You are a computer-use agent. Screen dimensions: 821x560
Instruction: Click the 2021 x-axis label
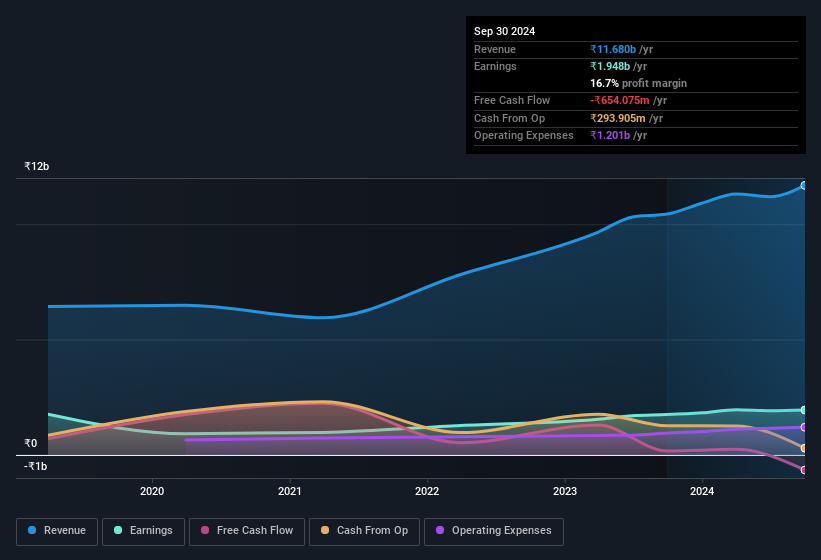click(290, 491)
